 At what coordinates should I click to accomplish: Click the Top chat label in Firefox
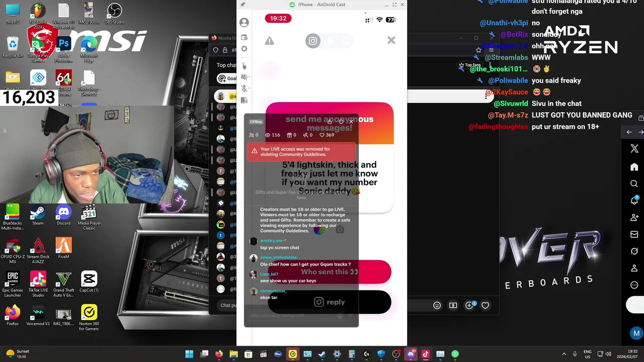[x=226, y=65]
